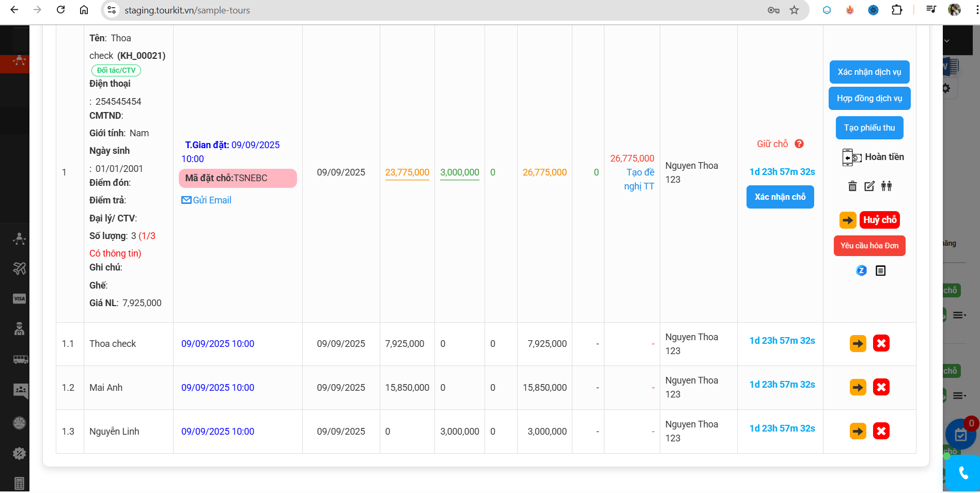The height and width of the screenshot is (493, 980).
Task: Click help question mark next to Giữ chỗ
Action: click(799, 144)
